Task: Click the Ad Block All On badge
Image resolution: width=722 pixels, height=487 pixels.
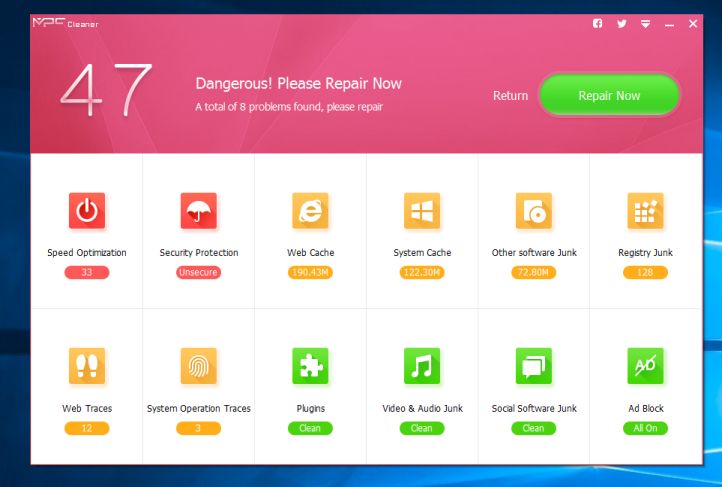Action: tap(646, 429)
